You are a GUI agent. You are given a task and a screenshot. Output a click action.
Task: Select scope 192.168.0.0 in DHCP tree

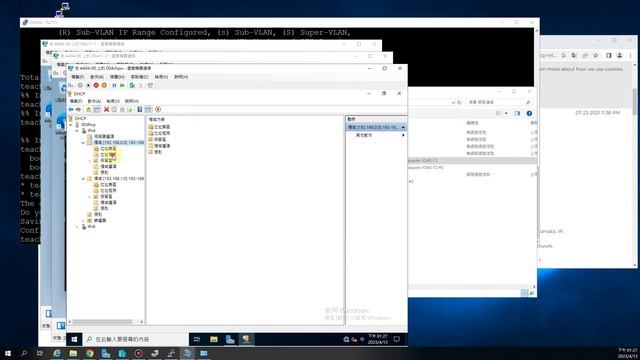pyautogui.click(x=119, y=142)
